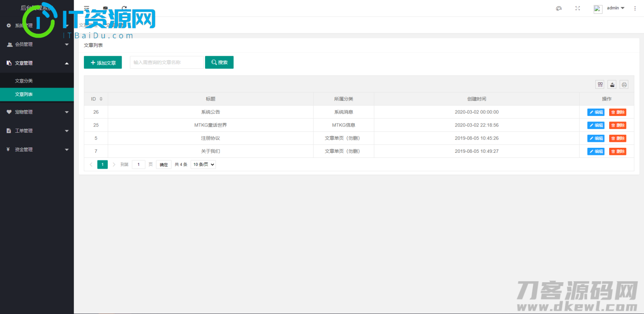Click the next page arrow in pagination
This screenshot has width=644, height=314.
tap(114, 165)
